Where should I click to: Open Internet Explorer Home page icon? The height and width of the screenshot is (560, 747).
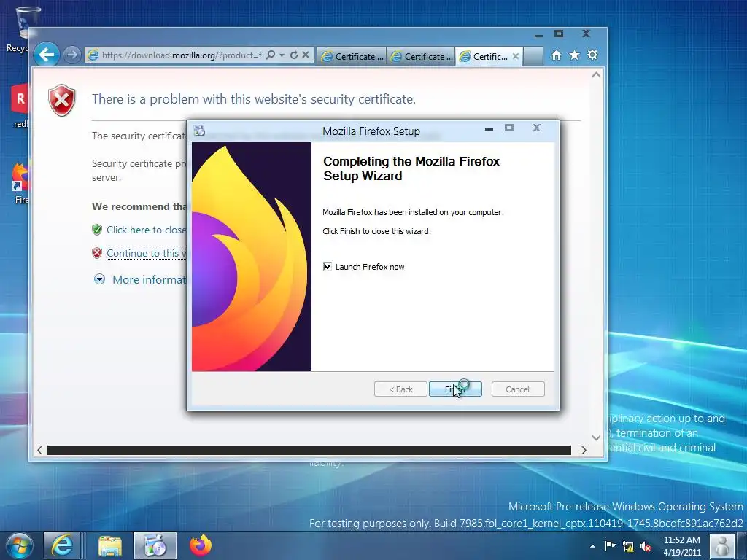click(557, 55)
